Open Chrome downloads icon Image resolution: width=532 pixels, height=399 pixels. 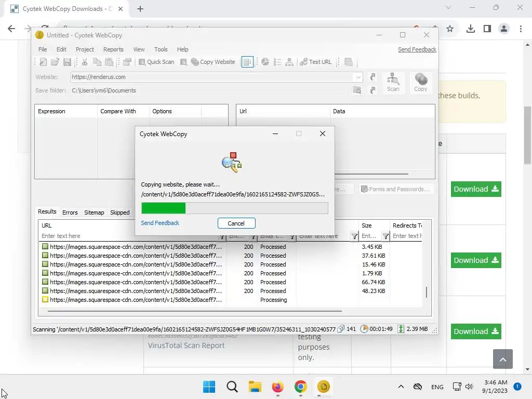(x=471, y=29)
